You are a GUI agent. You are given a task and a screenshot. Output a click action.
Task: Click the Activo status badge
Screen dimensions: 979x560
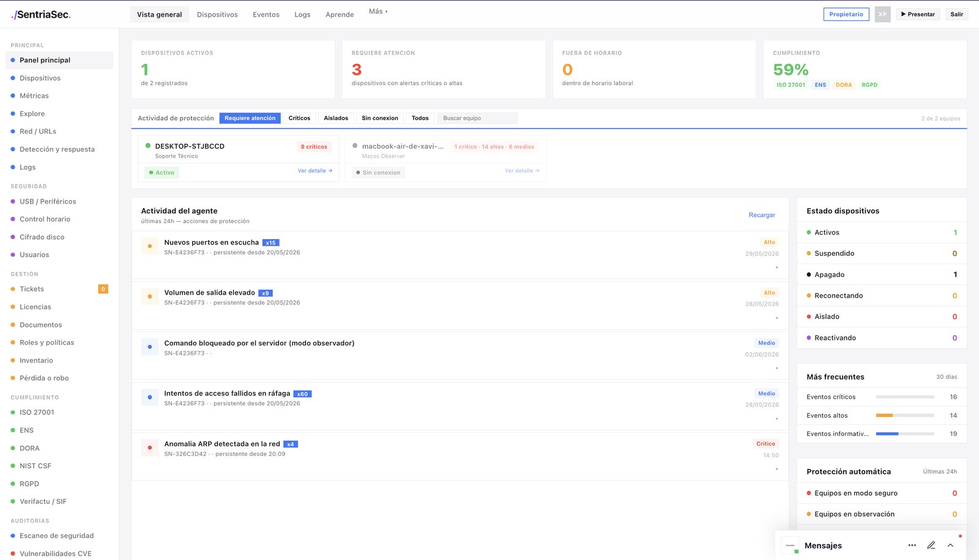162,172
